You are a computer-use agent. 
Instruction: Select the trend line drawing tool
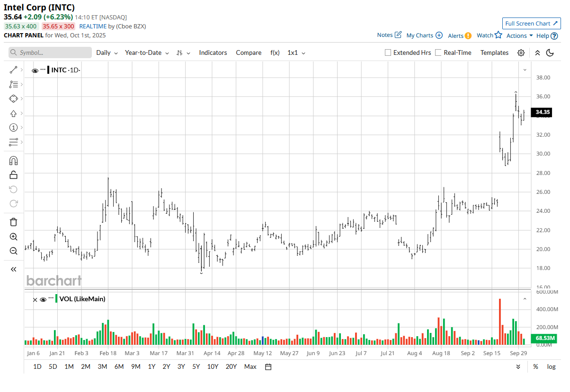(x=13, y=70)
